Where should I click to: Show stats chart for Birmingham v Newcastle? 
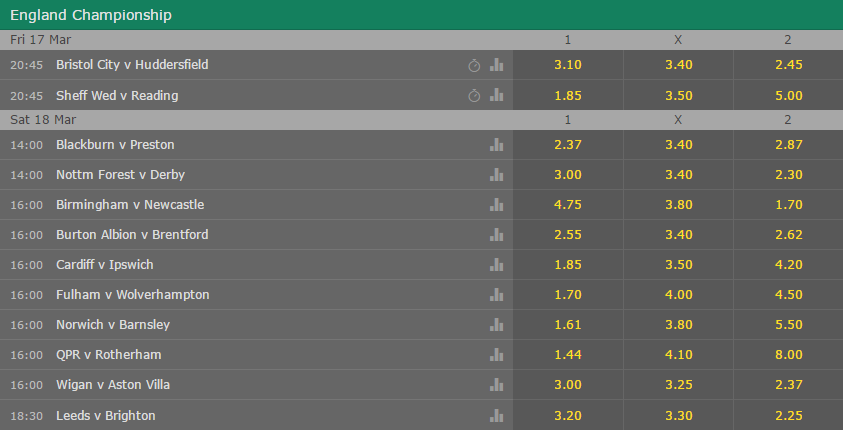pos(497,205)
